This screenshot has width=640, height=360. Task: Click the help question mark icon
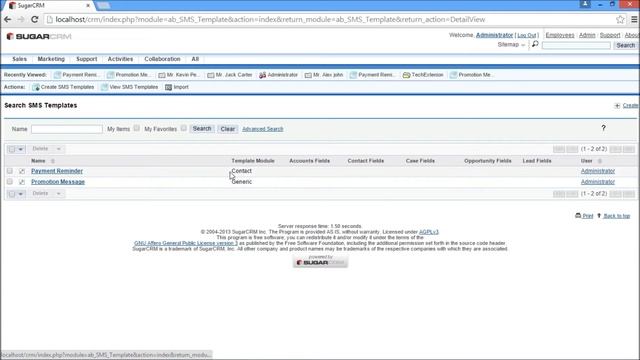tap(603, 128)
